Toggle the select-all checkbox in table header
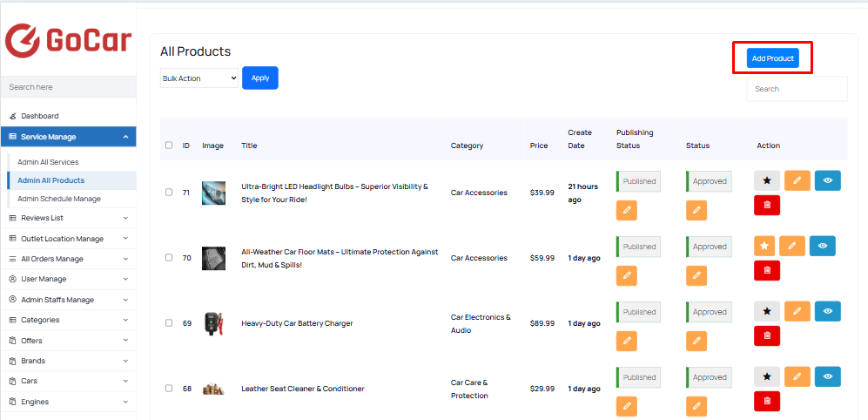868x420 pixels. 169,146
